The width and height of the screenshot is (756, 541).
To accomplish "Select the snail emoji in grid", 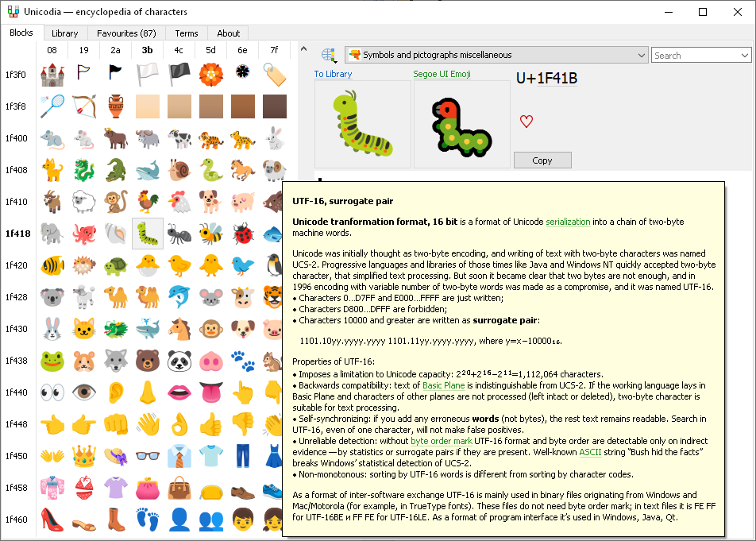I will click(x=179, y=170).
